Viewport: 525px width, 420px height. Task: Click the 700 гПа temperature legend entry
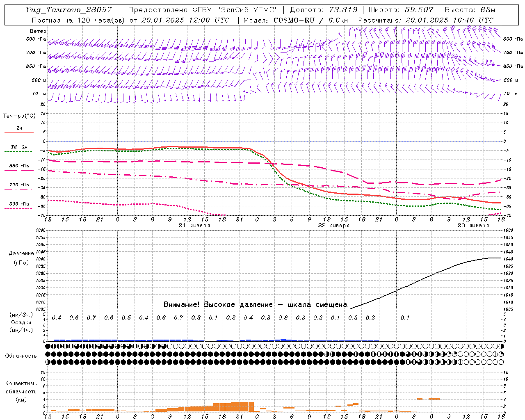[19, 185]
